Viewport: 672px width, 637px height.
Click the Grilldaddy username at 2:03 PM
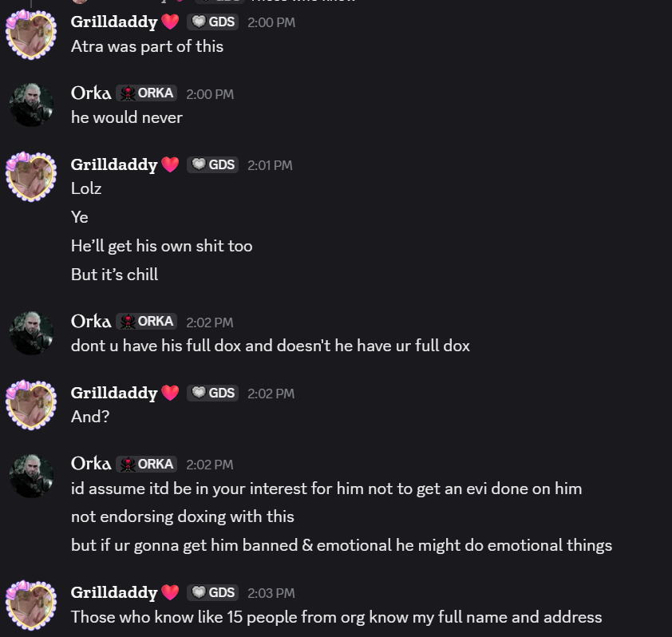[114, 593]
